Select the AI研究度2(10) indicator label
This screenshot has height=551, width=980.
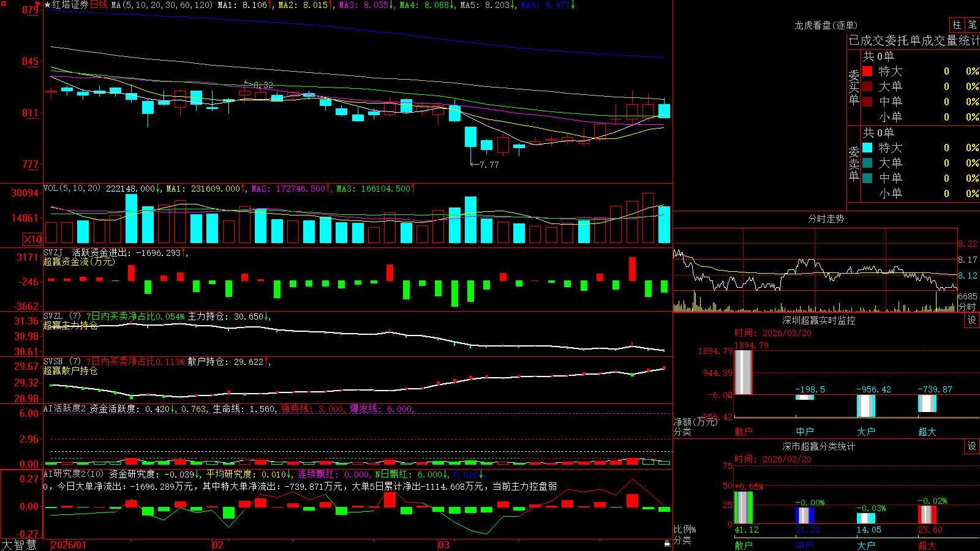click(x=74, y=474)
